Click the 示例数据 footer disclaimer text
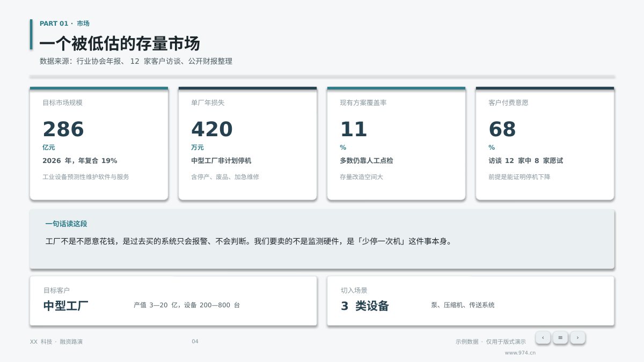644x362 pixels. (x=491, y=342)
